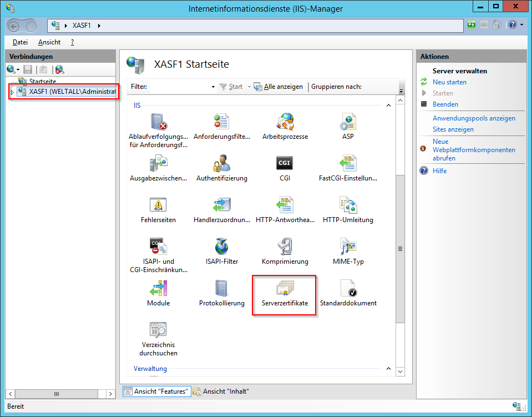Image resolution: width=532 pixels, height=417 pixels.
Task: Click the Verbindungen scroll left arrow
Action: coord(11,394)
